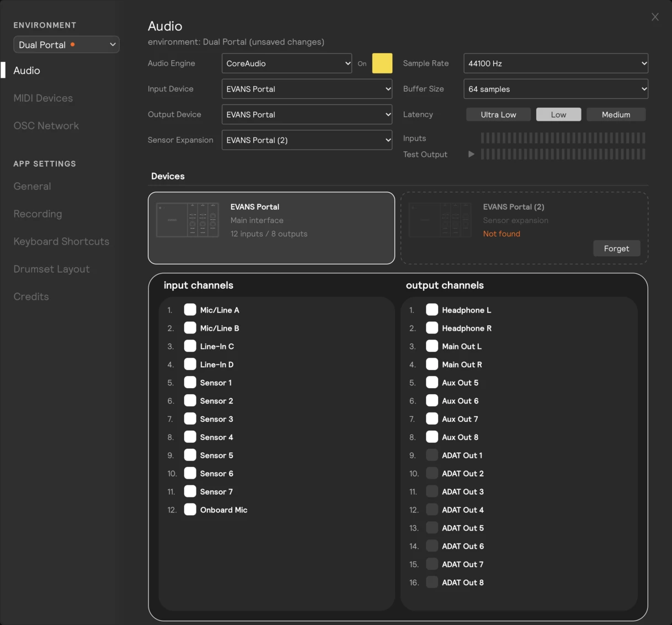Open the Input Device dropdown
This screenshot has height=625, width=672.
click(x=307, y=89)
